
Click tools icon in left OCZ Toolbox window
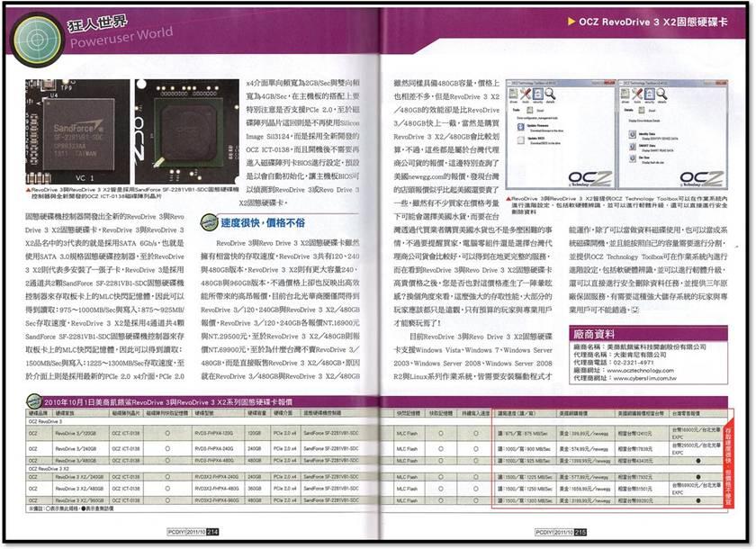[526, 94]
